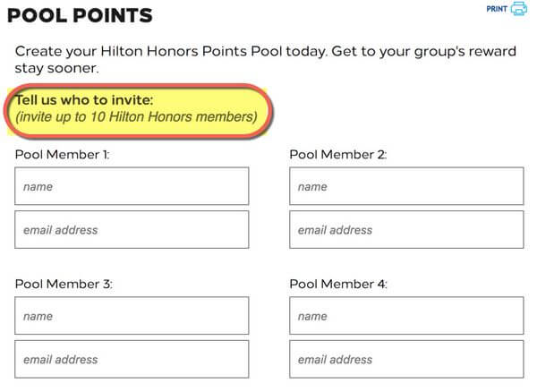Focus Pool Member 2 name field
537x392 pixels.
pyautogui.click(x=406, y=186)
